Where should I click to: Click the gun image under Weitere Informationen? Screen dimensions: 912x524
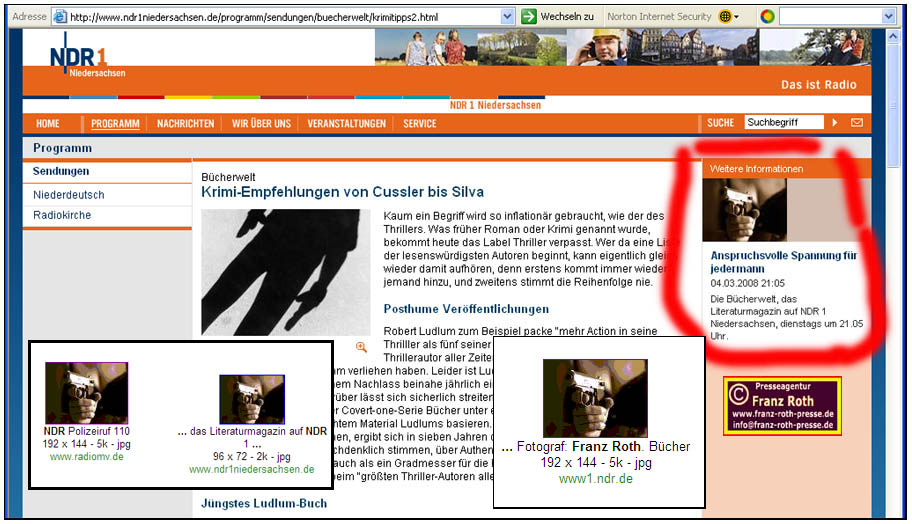744,210
